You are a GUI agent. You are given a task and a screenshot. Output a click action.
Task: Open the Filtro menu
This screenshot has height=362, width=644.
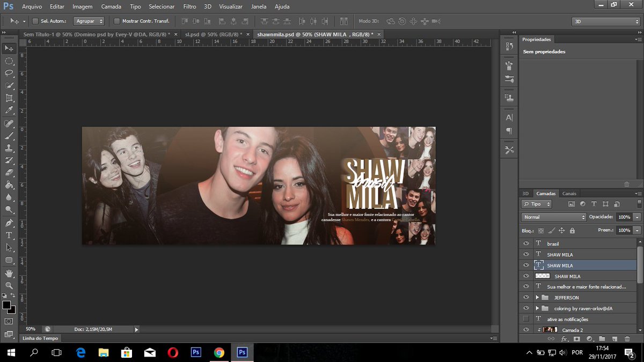click(189, 6)
